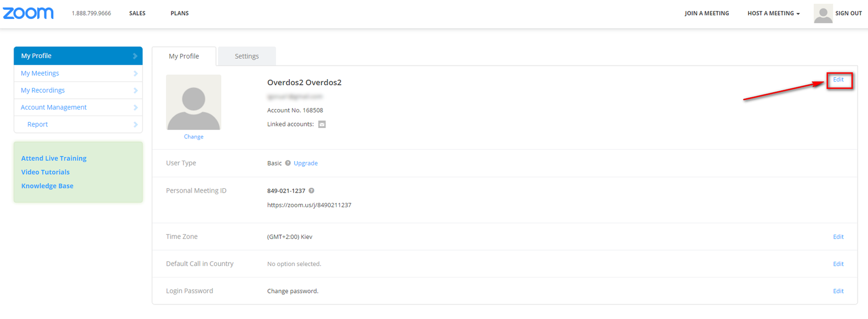Click the large profile picture placeholder
Screen dimensions: 868x319
pyautogui.click(x=194, y=102)
